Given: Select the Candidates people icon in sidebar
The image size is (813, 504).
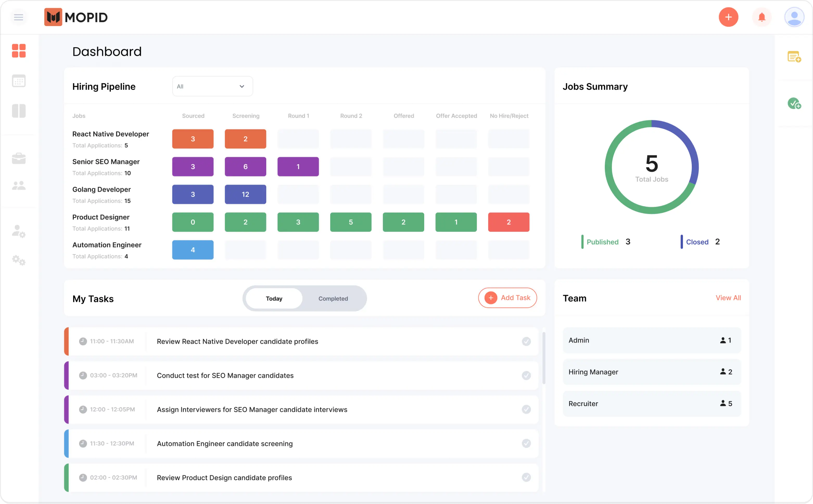Looking at the screenshot, I should pos(19,185).
